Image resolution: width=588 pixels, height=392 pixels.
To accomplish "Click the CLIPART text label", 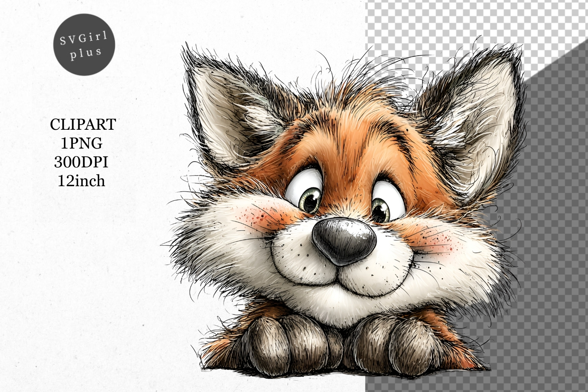I will click(83, 125).
